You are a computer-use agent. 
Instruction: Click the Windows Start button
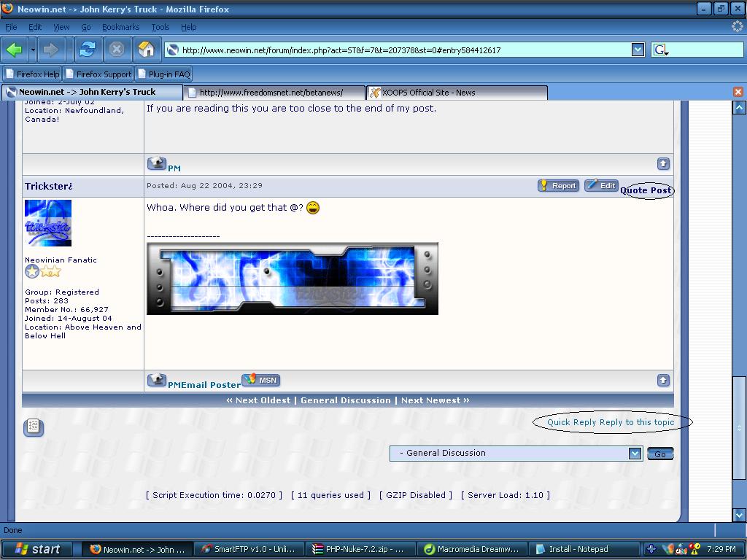pos(37,549)
